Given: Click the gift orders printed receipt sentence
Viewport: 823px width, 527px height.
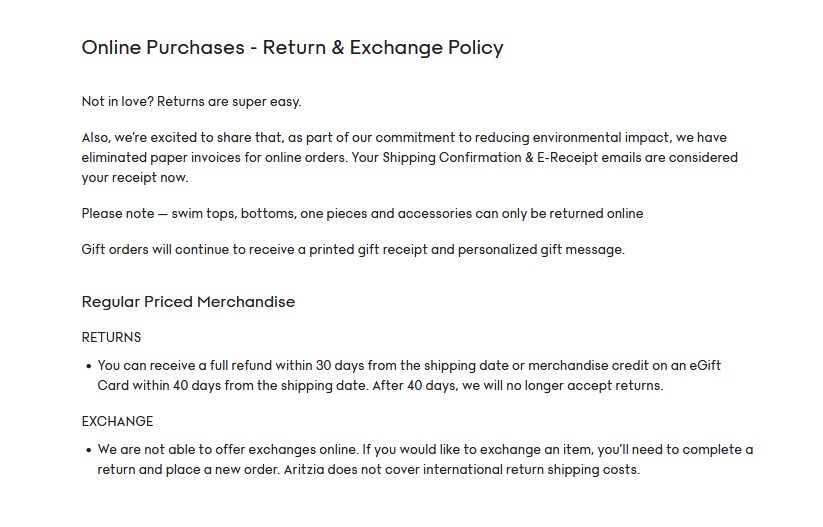Looking at the screenshot, I should point(353,249).
